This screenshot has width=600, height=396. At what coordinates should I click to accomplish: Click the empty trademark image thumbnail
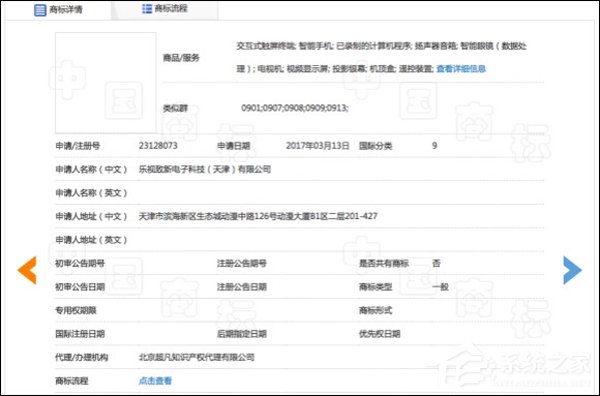106,83
